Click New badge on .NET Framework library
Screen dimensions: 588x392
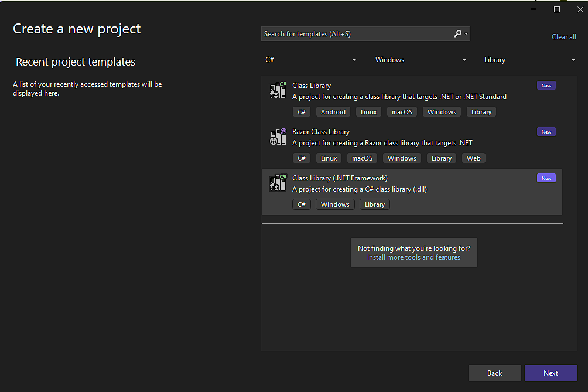pos(546,178)
